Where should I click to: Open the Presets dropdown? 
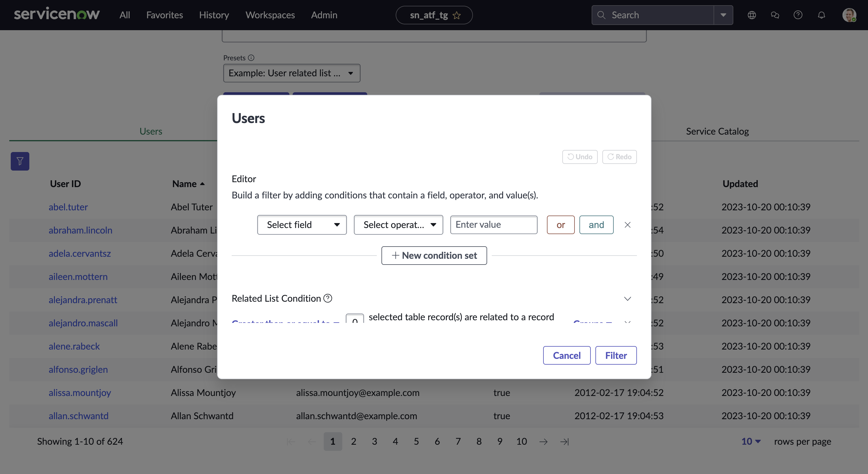point(291,73)
